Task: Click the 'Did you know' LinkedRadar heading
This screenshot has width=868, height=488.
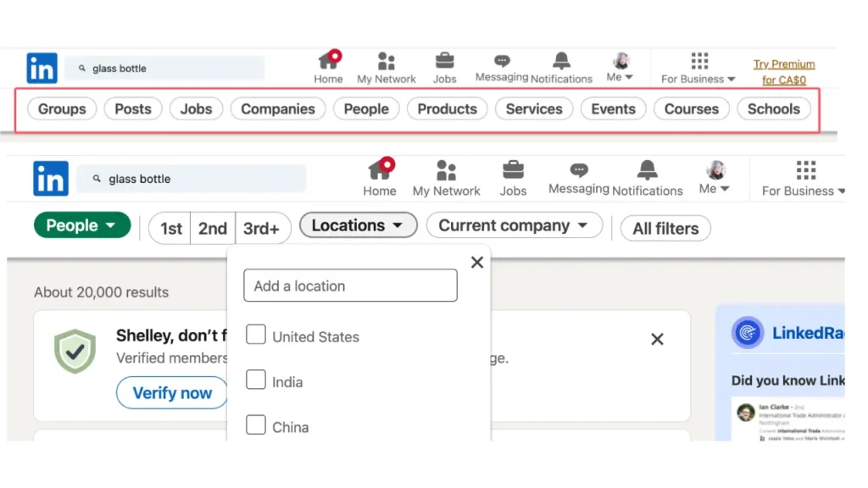Action: coord(788,380)
